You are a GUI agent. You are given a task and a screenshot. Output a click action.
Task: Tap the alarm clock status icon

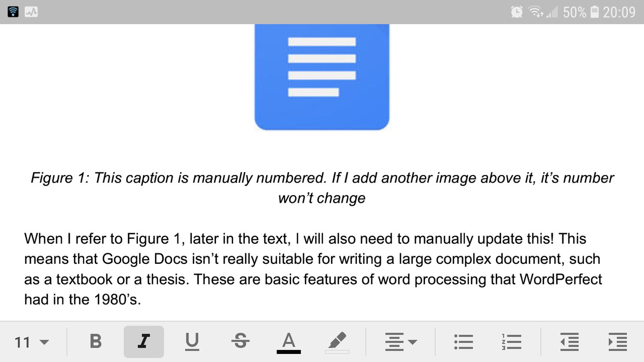coord(516,12)
